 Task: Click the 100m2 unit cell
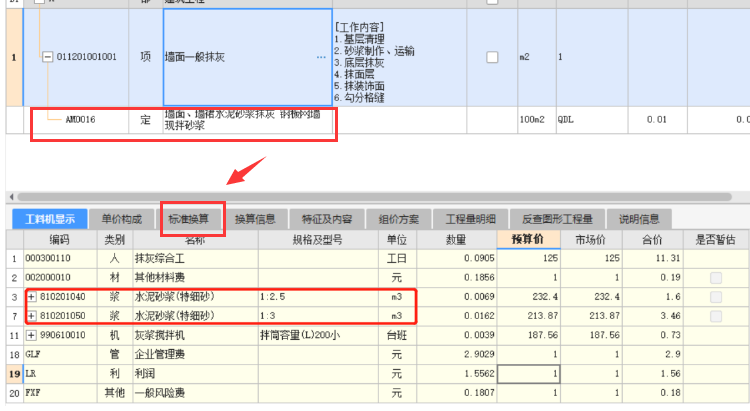[536, 120]
